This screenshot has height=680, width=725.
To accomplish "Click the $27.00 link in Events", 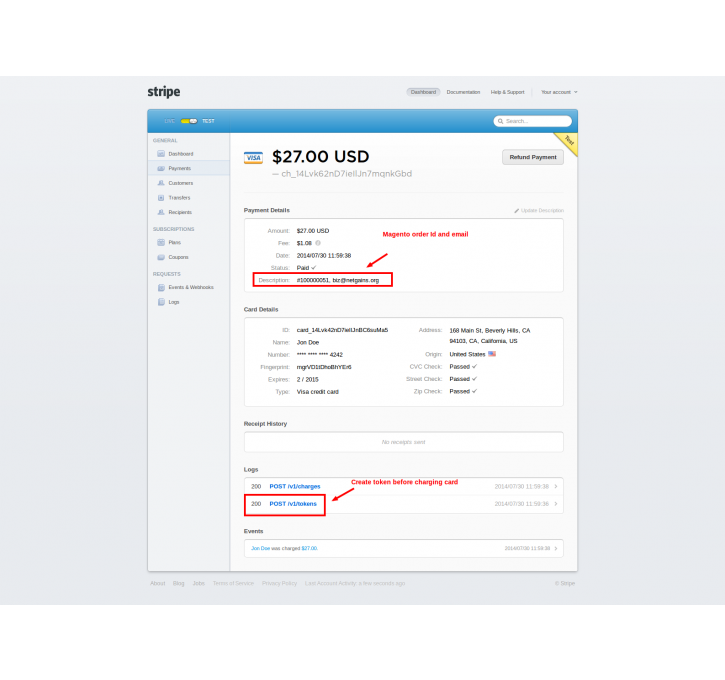I will tap(309, 549).
